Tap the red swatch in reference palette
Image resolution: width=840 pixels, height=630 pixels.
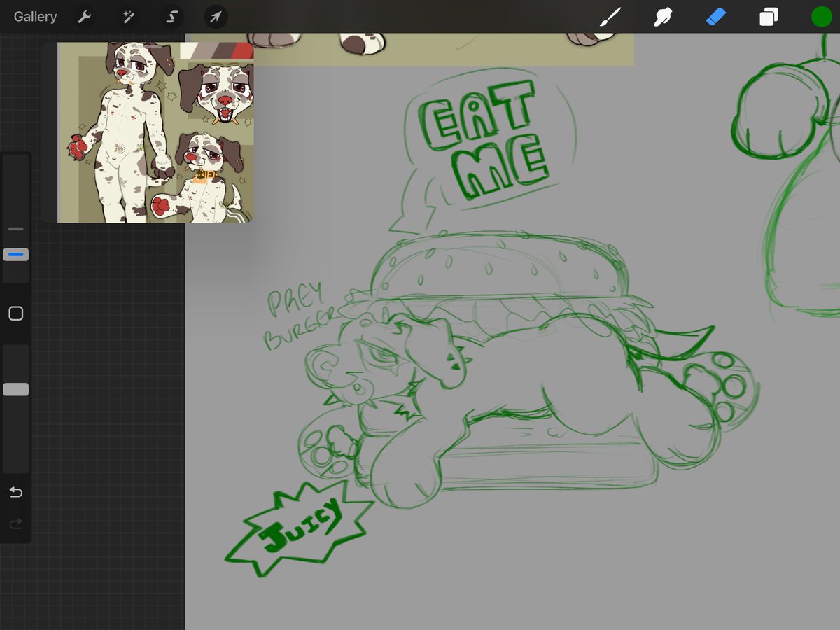click(242, 50)
